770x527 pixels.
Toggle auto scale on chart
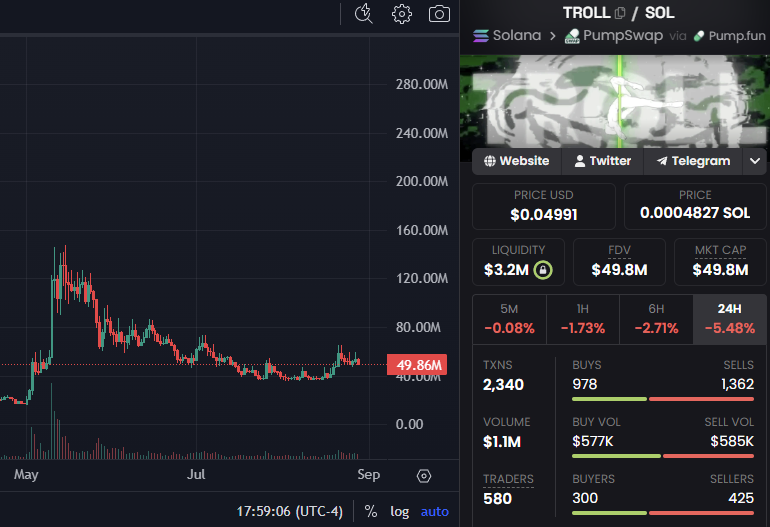click(x=435, y=511)
